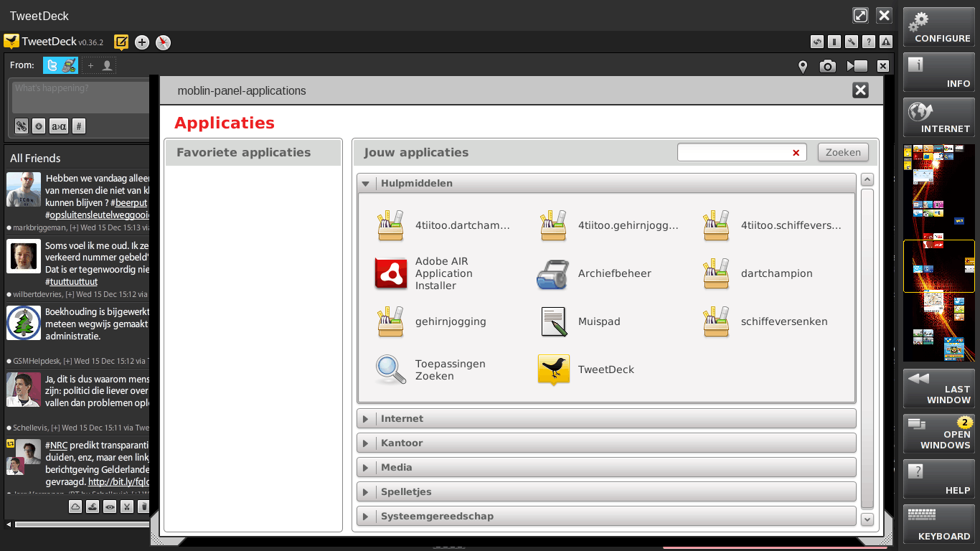Open the Archiefbeheer archive manager
The image size is (980, 551).
tap(553, 273)
